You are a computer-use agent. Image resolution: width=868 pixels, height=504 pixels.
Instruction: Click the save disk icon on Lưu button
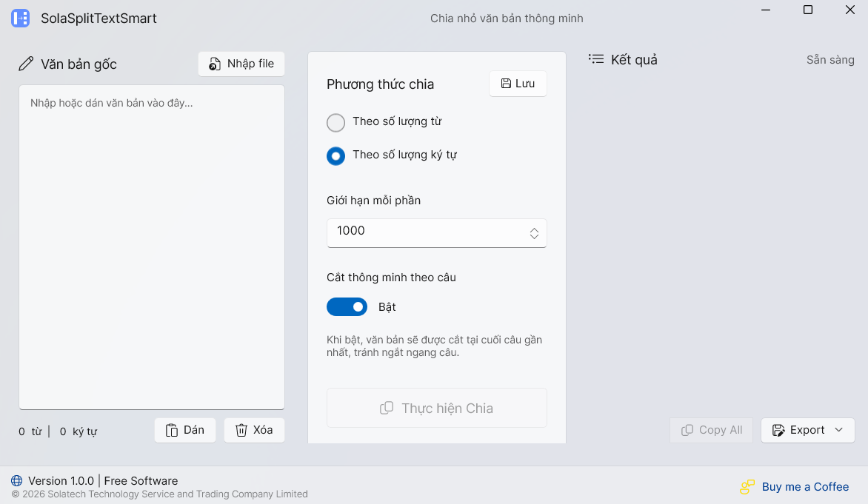point(507,84)
